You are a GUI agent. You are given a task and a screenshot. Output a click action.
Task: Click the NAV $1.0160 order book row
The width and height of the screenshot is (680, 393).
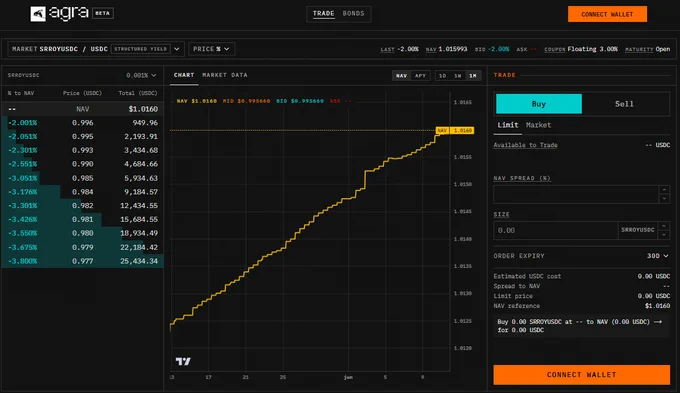pyautogui.click(x=82, y=109)
